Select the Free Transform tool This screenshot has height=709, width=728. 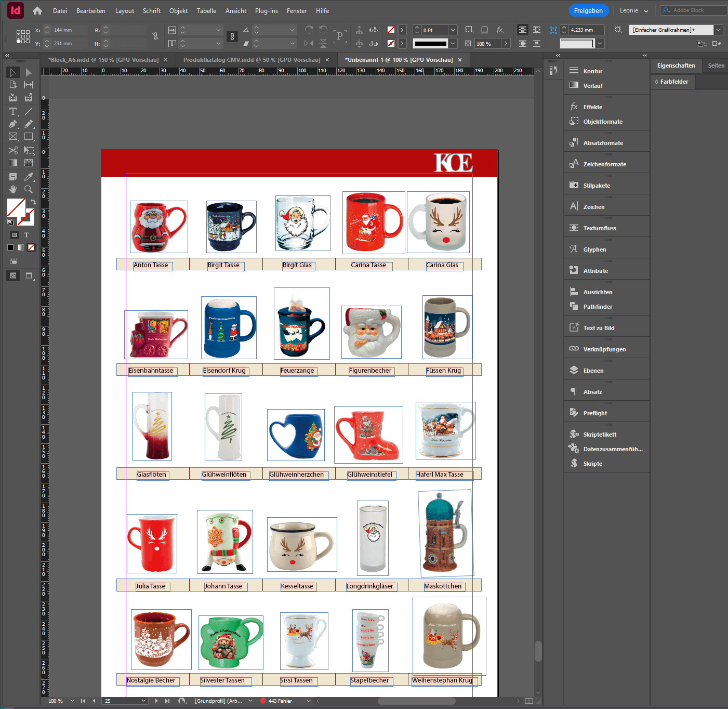pyautogui.click(x=29, y=150)
